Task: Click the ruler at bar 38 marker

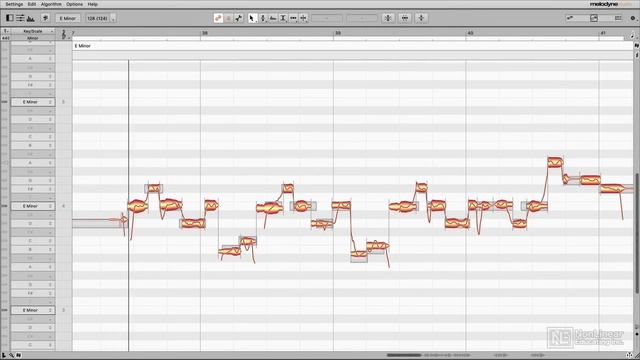Action: click(x=204, y=33)
